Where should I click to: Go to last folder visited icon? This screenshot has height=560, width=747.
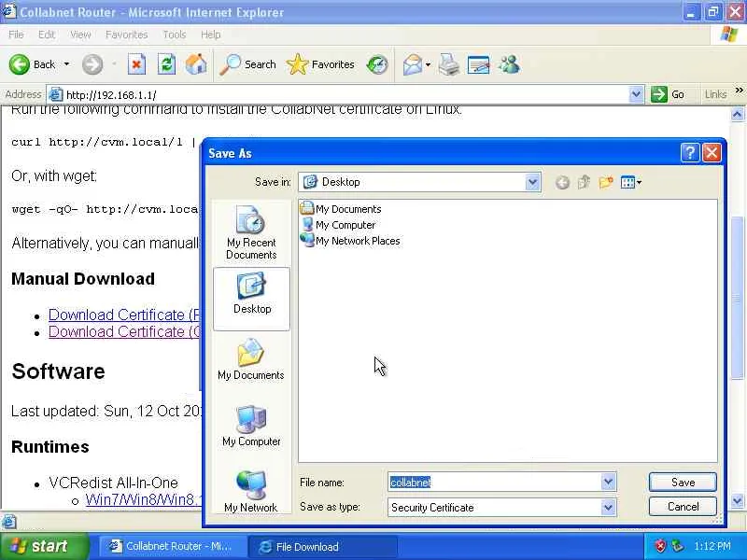pos(562,182)
